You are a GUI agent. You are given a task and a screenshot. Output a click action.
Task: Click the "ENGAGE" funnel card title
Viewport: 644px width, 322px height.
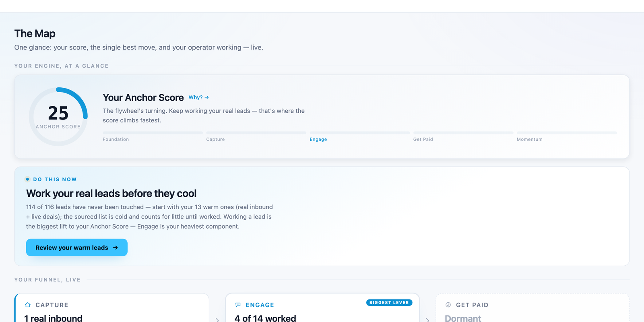click(x=260, y=305)
